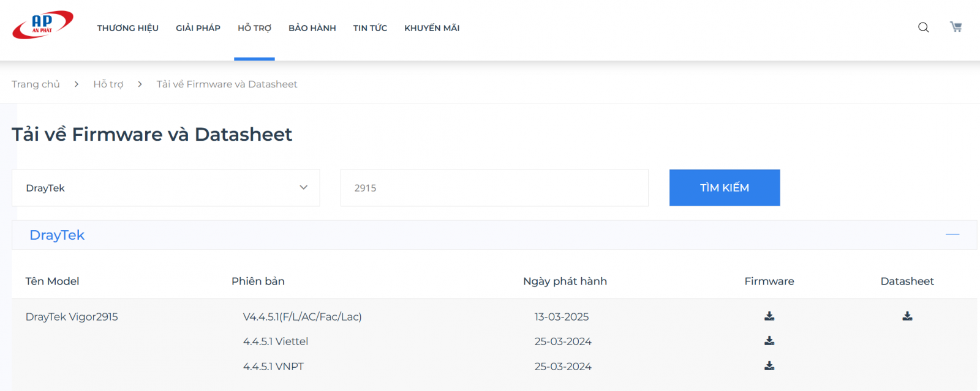Click the An Phát logo
Image resolution: width=980 pixels, height=391 pixels.
43,25
